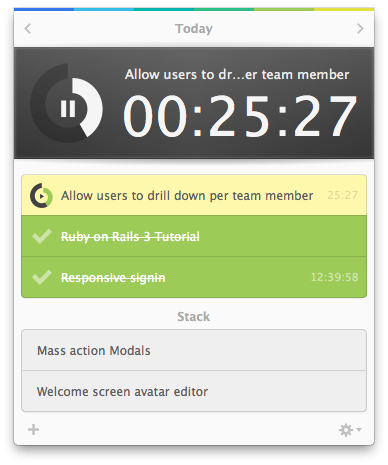Click the Stack section heading
Image resolution: width=388 pixels, height=465 pixels.
tap(194, 317)
